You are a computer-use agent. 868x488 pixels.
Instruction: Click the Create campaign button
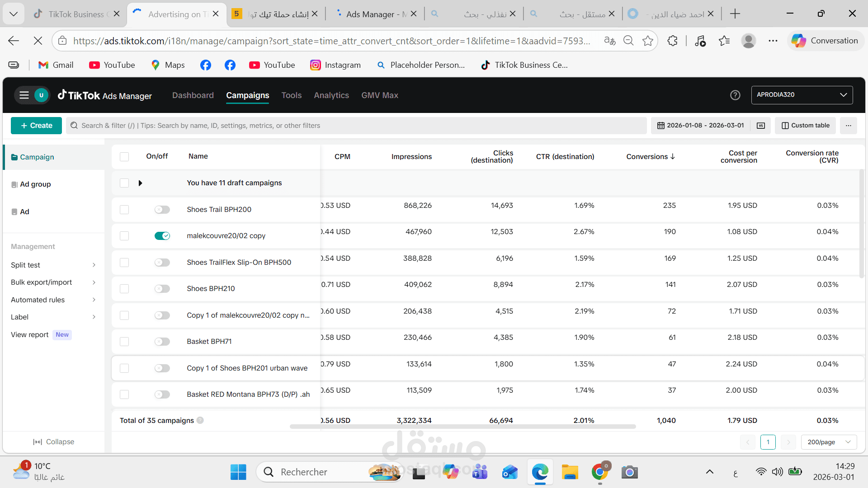(x=36, y=126)
